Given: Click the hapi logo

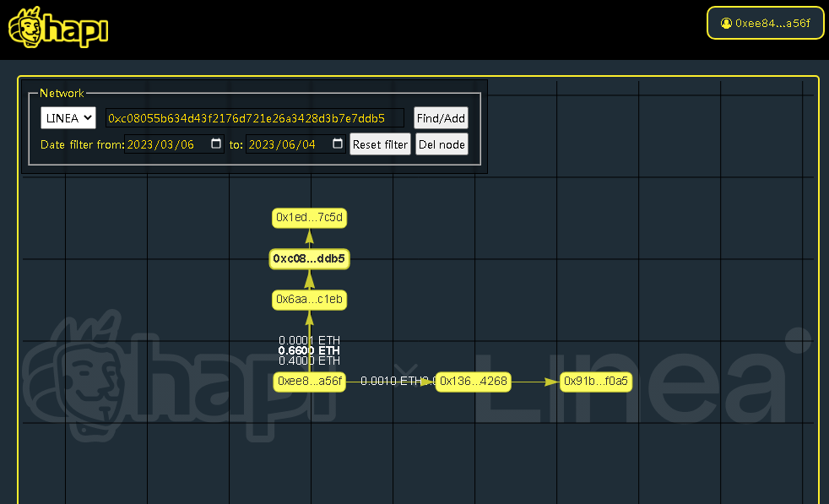Looking at the screenshot, I should tap(58, 28).
